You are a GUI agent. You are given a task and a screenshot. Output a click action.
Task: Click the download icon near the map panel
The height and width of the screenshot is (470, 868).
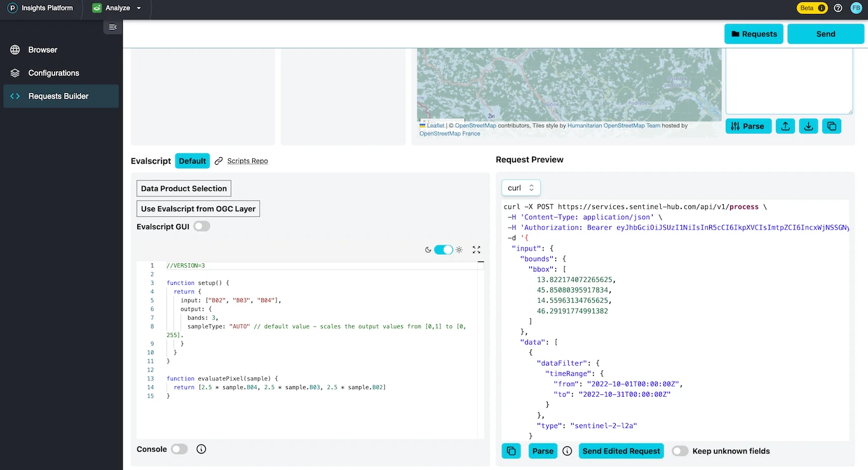808,126
